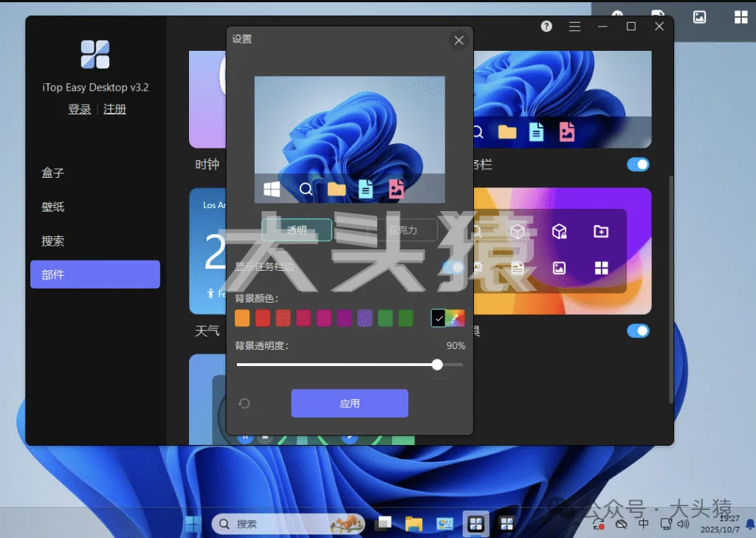Click the four-squares widget icon in purple card
This screenshot has height=538, width=756.
tap(600, 267)
